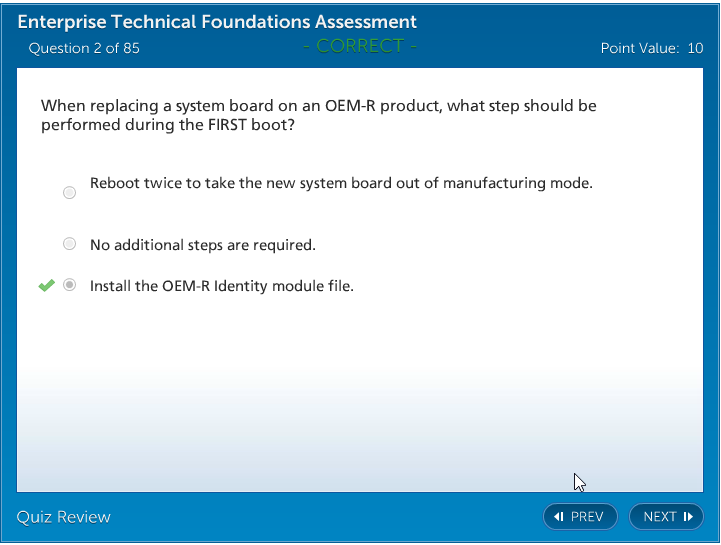Viewport: 721px width, 545px height.
Task: Click the green "- CORRECT -" status label
Action: click(x=359, y=46)
